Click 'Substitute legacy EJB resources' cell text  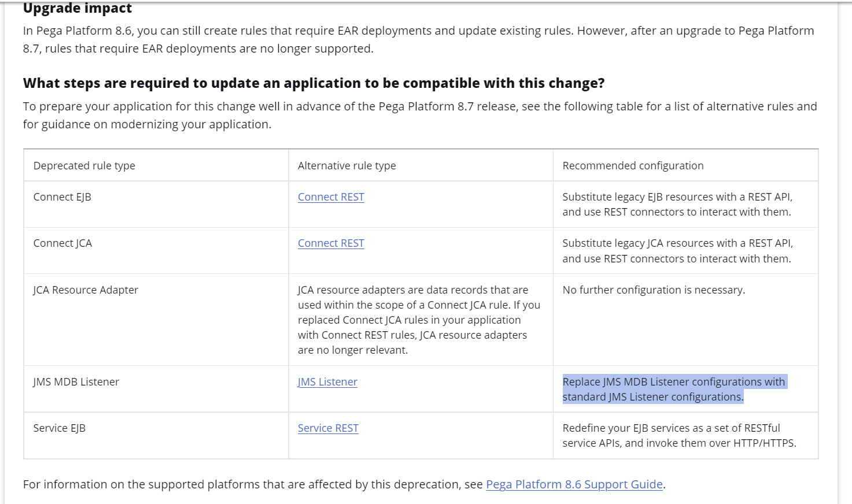pyautogui.click(x=677, y=205)
